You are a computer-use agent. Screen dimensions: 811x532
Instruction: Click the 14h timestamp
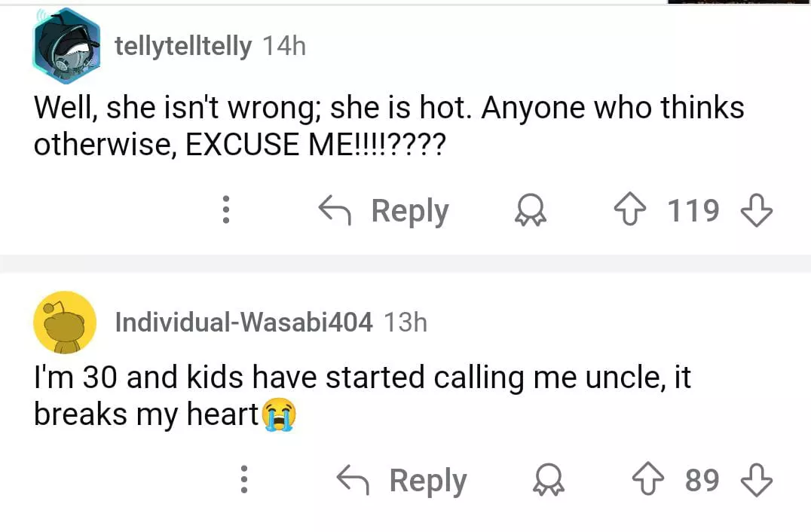[284, 47]
